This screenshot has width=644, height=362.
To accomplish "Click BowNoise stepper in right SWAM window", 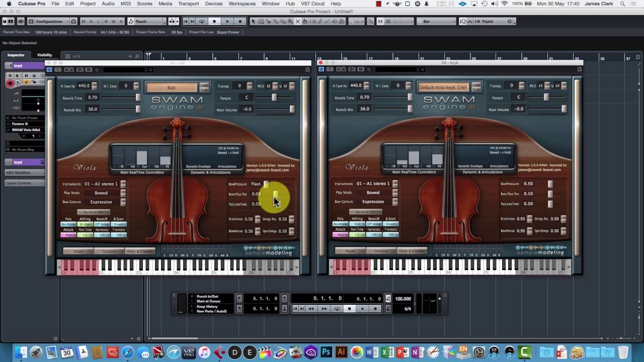I will (x=529, y=231).
